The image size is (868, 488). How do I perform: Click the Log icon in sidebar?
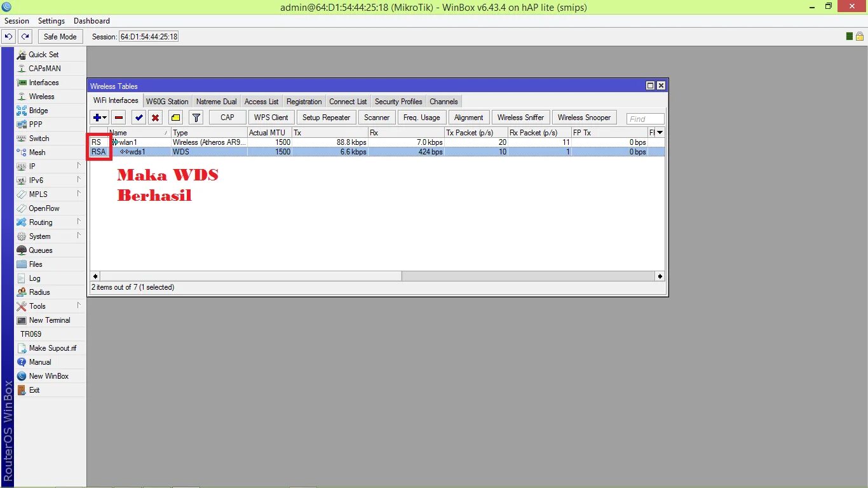(22, 278)
